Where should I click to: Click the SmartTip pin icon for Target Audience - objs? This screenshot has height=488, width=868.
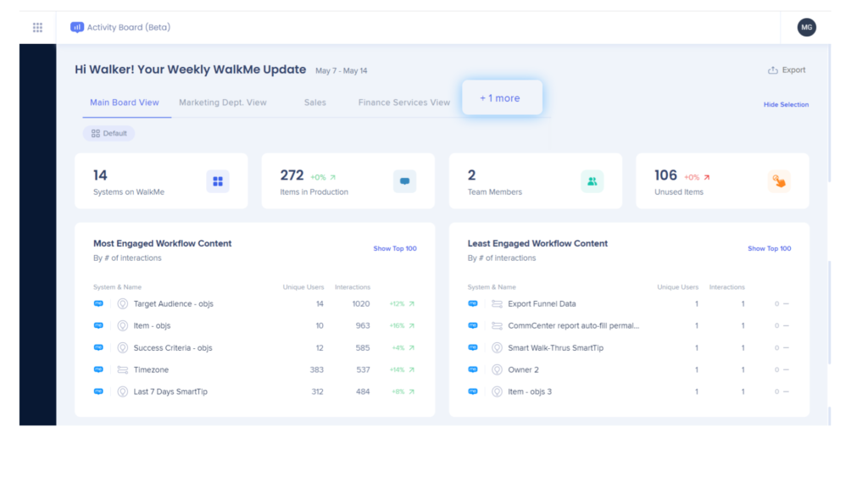(x=122, y=304)
